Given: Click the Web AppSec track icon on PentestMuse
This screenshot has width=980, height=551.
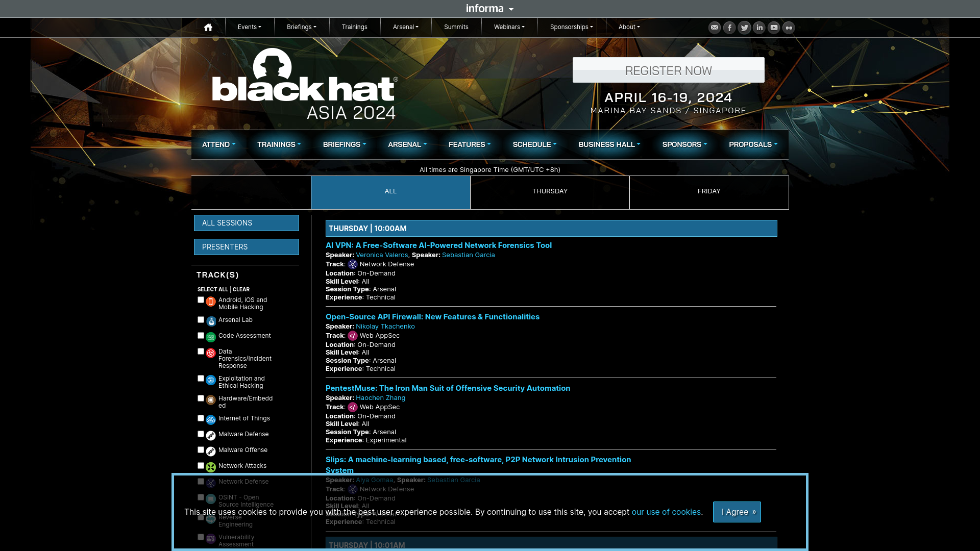Looking at the screenshot, I should [353, 407].
